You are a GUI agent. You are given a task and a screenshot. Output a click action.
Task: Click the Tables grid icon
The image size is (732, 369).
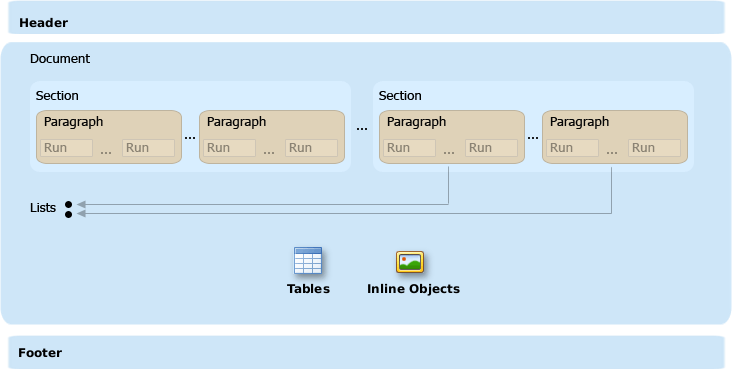(x=308, y=261)
